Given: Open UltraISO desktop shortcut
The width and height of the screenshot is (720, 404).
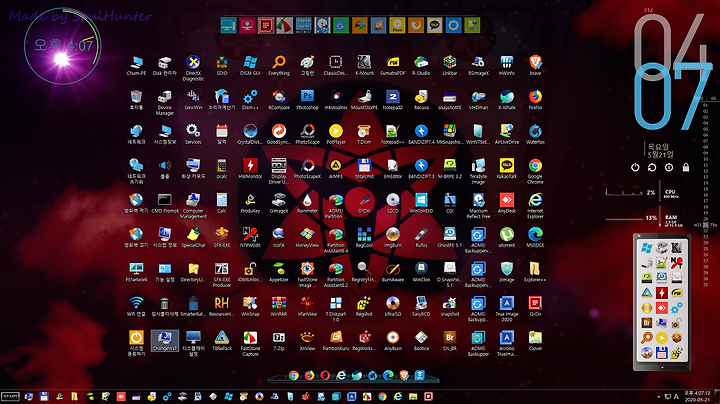Looking at the screenshot, I should (393, 306).
